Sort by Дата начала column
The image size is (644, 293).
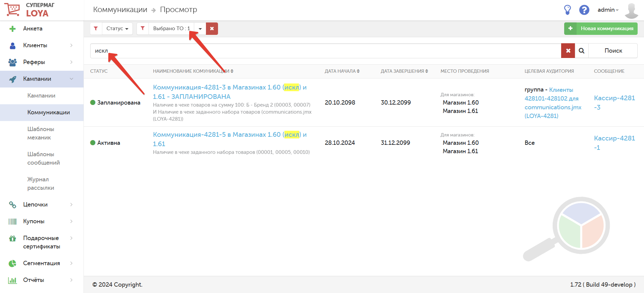tap(342, 71)
